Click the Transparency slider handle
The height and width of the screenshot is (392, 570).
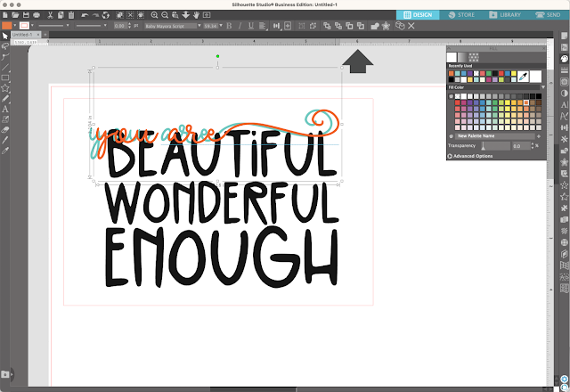pyautogui.click(x=483, y=145)
